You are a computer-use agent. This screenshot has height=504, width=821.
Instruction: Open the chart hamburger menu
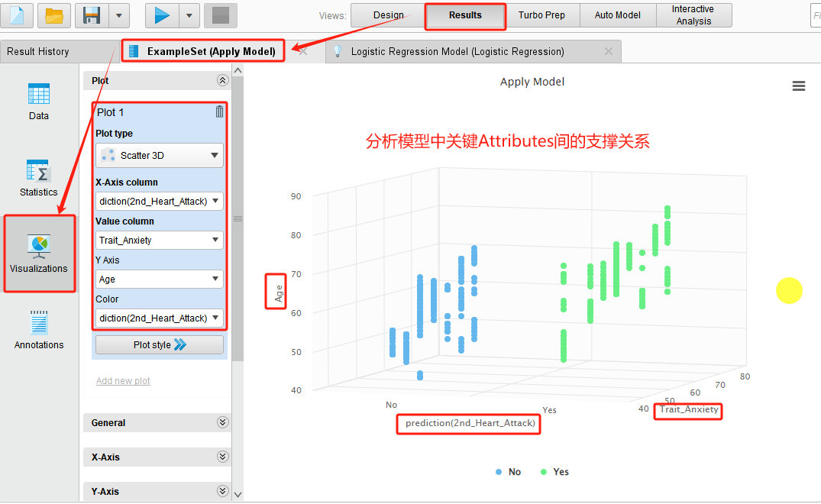coord(799,86)
